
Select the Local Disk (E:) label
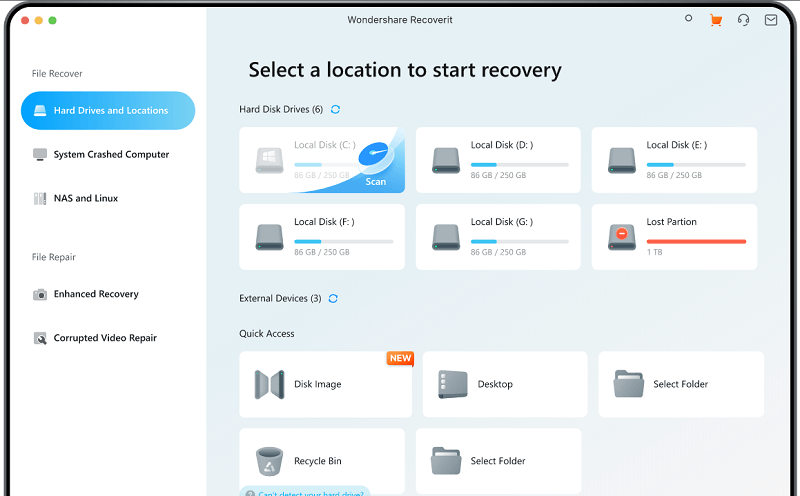677,145
